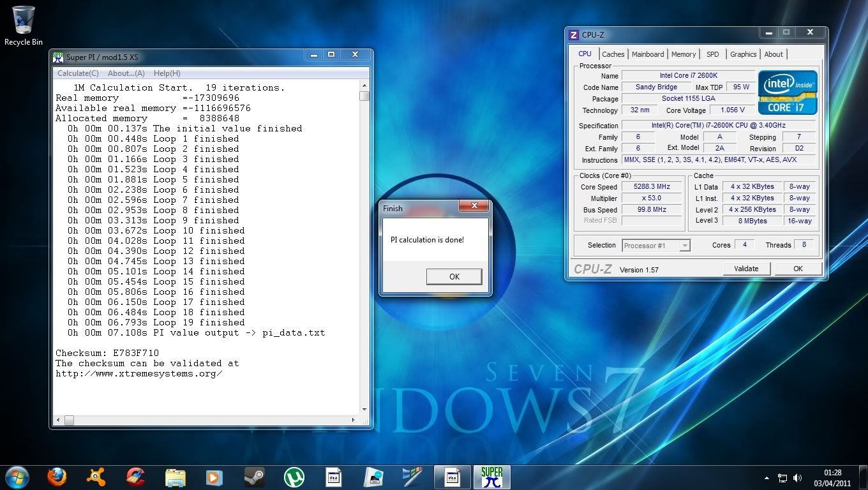The height and width of the screenshot is (490, 868).
Task: Click the Technology value '32 nm'
Action: click(640, 110)
